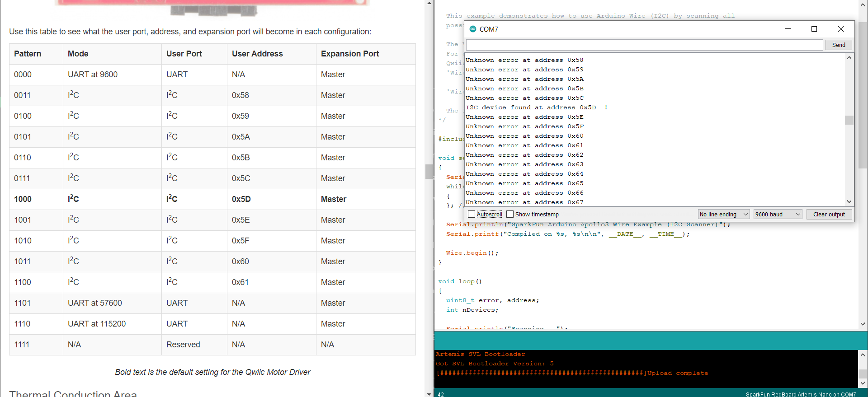The height and width of the screenshot is (397, 868).
Task: Click line number 42 in Arduino status bar
Action: coord(441,394)
